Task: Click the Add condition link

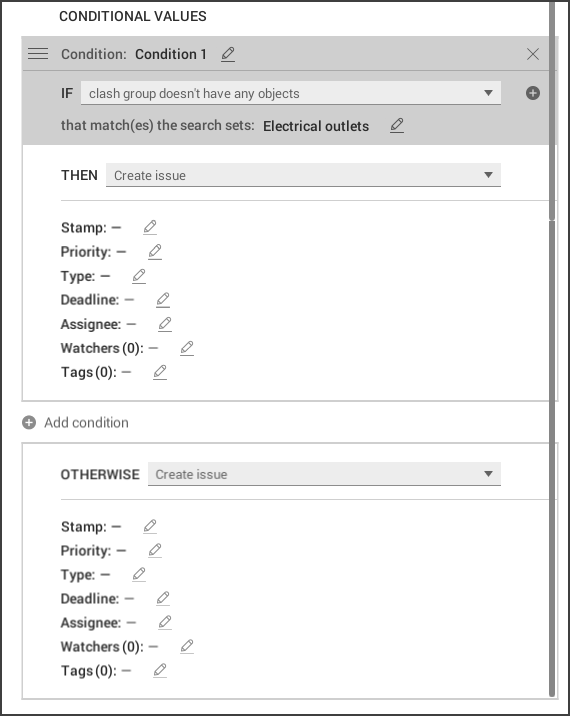Action: click(86, 422)
